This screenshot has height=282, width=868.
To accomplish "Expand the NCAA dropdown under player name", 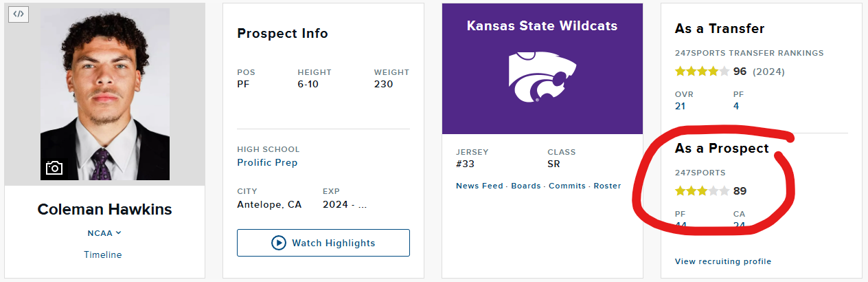I will (x=104, y=233).
